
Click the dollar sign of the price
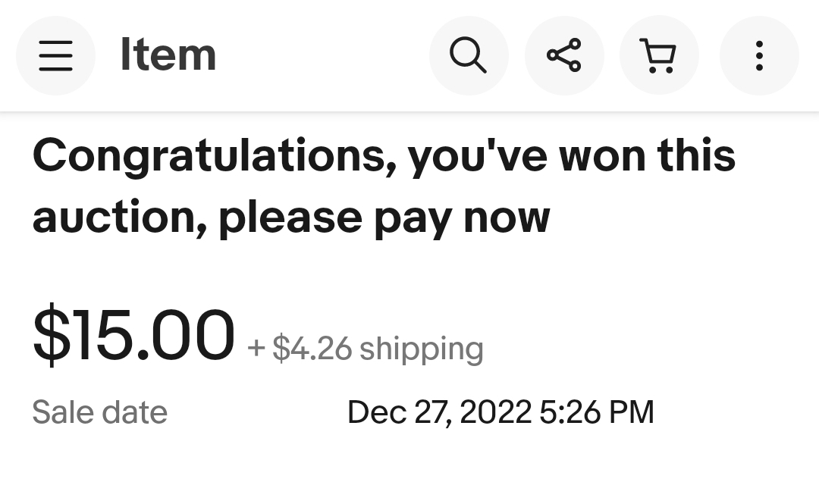(x=52, y=334)
